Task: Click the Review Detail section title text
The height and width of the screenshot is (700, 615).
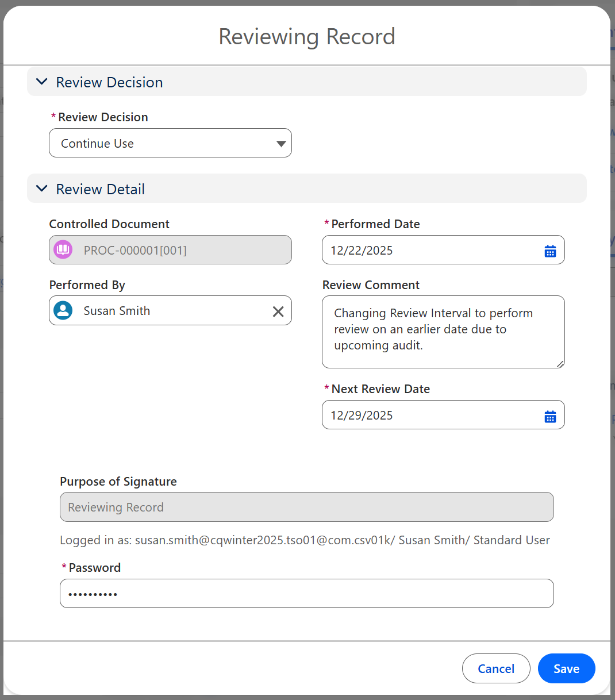Action: tap(100, 189)
